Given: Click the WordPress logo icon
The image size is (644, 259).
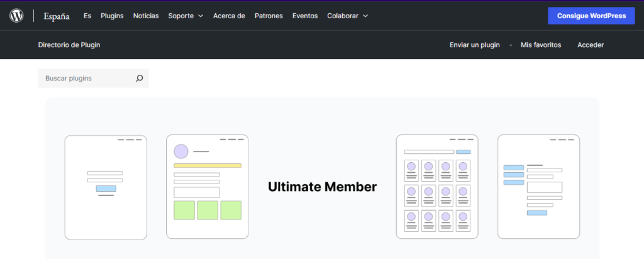Looking at the screenshot, I should coord(16,16).
